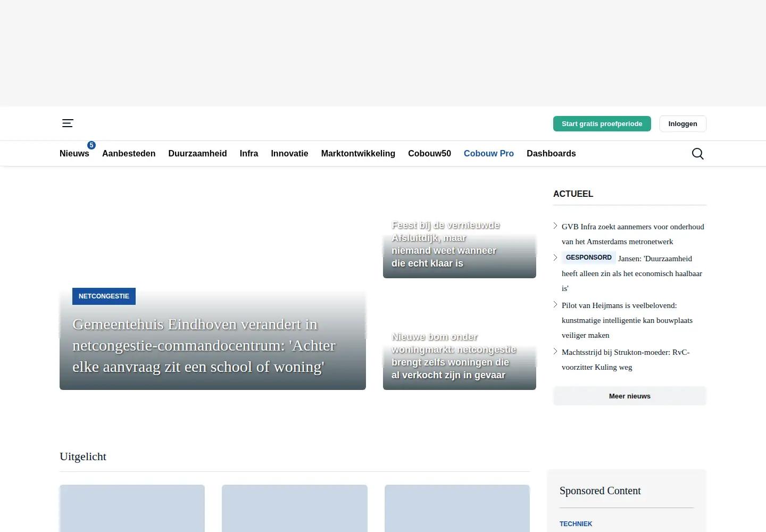766x532 pixels.
Task: Click the Uitgelicht section heading
Action: [x=83, y=456]
